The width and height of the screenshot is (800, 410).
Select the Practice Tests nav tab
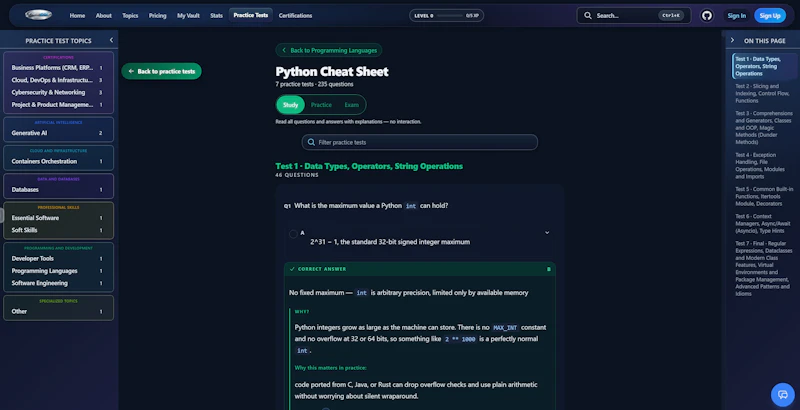pyautogui.click(x=251, y=15)
